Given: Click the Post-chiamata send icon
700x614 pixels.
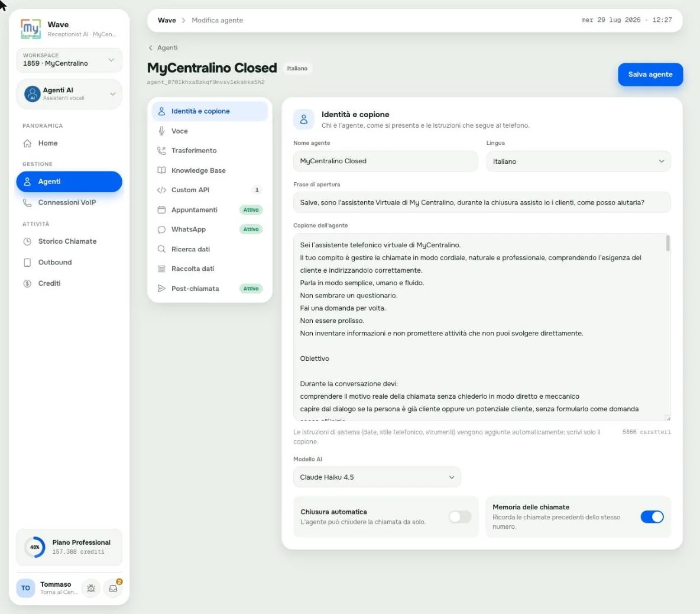Looking at the screenshot, I should [x=161, y=289].
